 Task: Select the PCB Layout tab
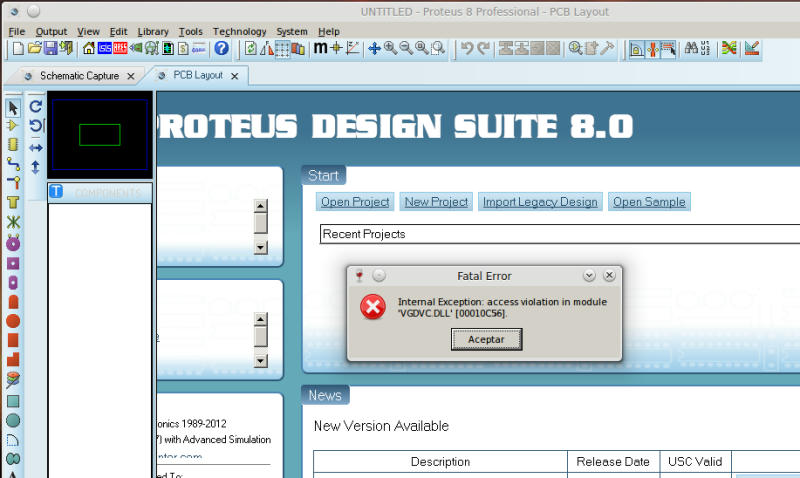click(197, 75)
